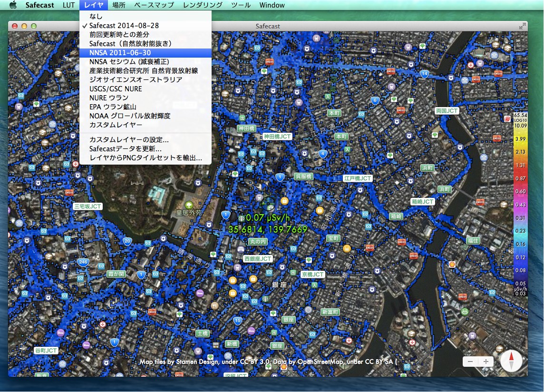The height and width of the screenshot is (392, 544).
Task: Click the 神田橋JCT junction label
Action: tap(277, 137)
